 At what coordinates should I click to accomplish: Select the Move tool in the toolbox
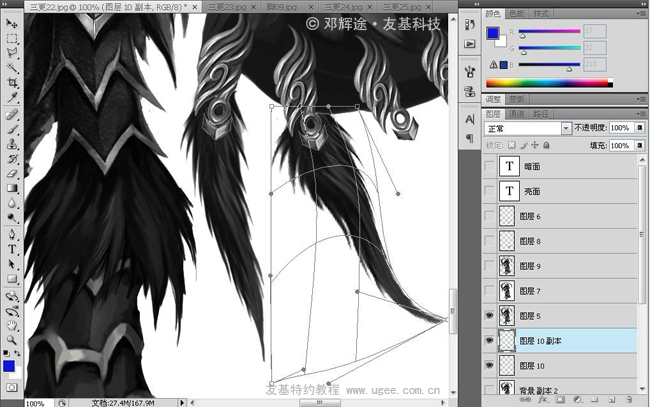point(12,24)
